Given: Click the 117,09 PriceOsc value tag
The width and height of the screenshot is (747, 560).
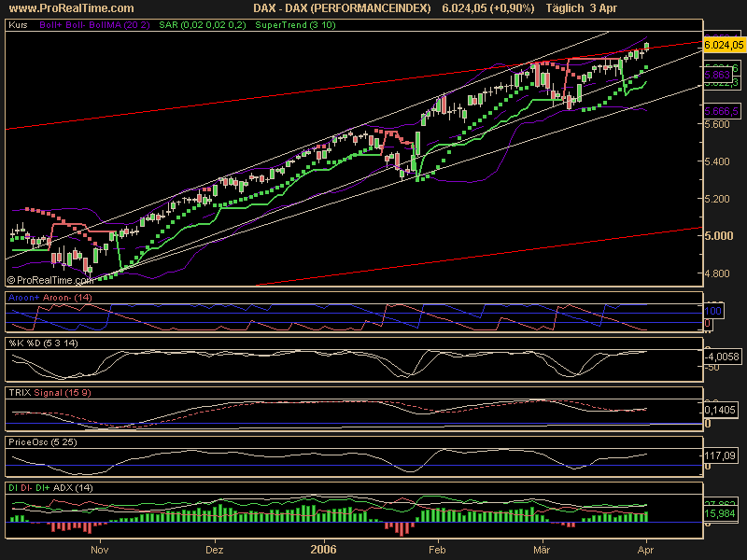Looking at the screenshot, I should tap(720, 455).
